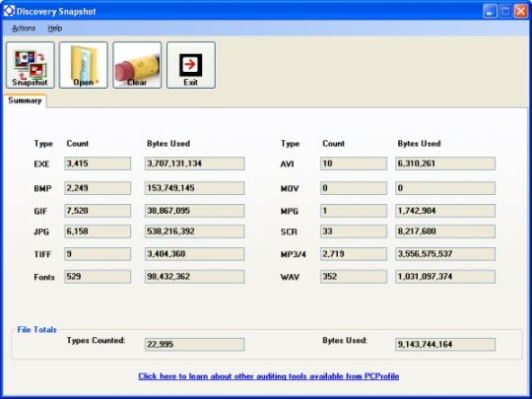Screen dimensions: 532x399
Task: Click the EXE count field 3,415
Action: point(98,164)
